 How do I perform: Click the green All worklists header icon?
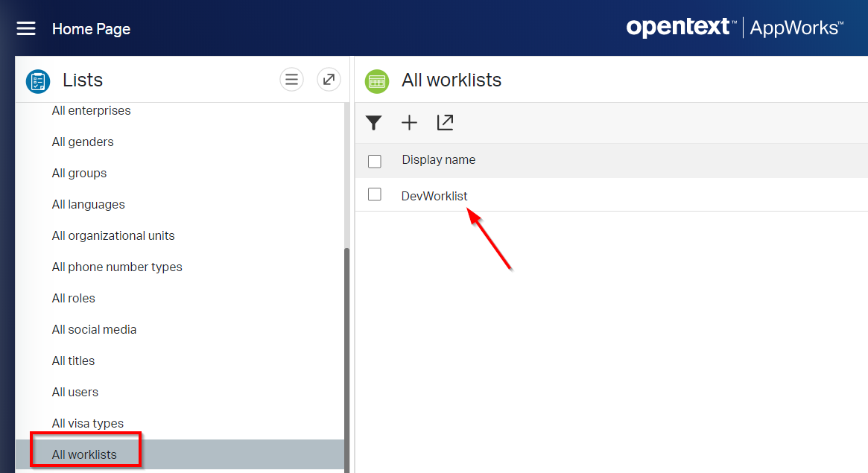377,80
